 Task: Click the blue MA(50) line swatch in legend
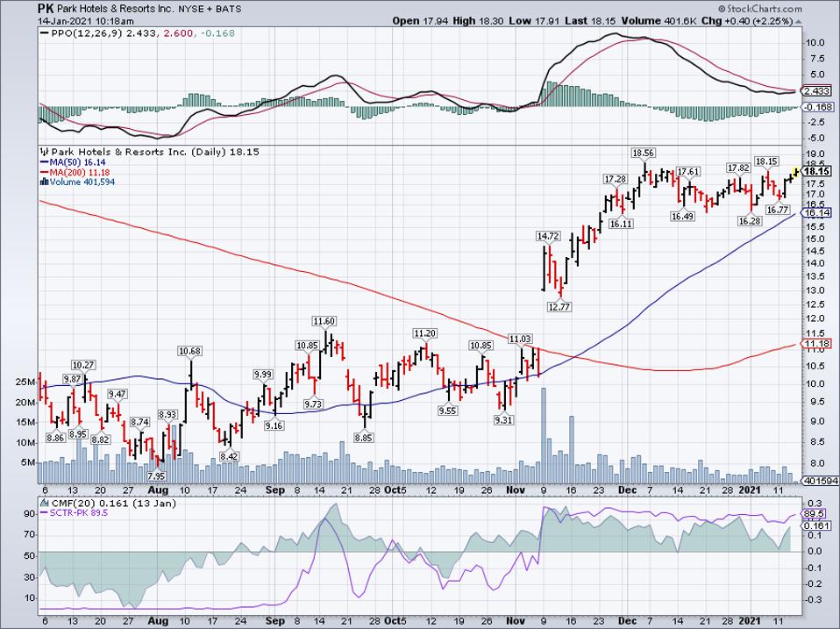point(45,162)
